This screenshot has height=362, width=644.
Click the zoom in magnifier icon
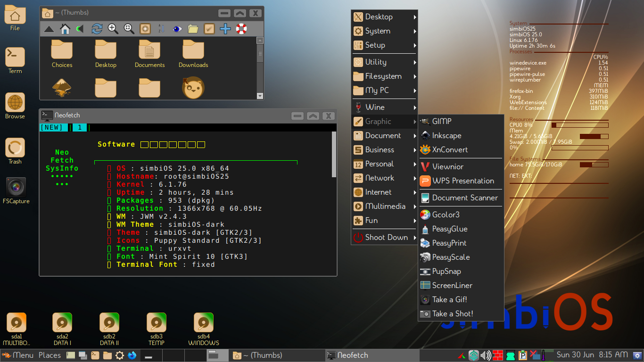coord(113,29)
